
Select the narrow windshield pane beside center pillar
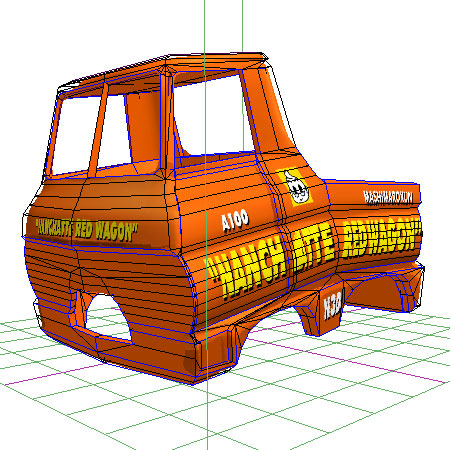(114, 131)
